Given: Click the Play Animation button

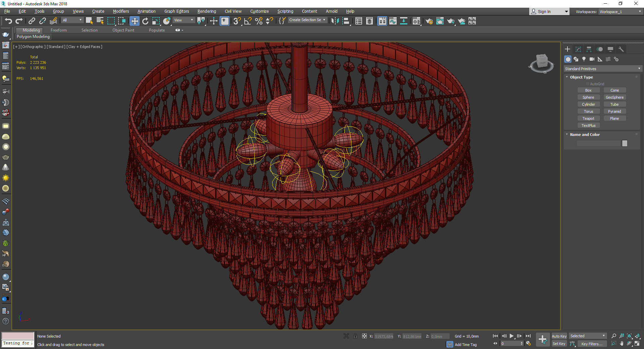Looking at the screenshot, I should [512, 336].
